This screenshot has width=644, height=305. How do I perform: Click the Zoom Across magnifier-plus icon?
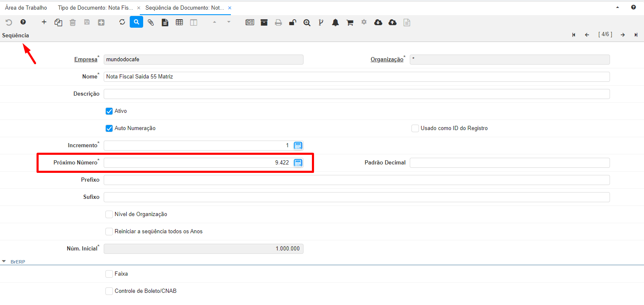(307, 22)
